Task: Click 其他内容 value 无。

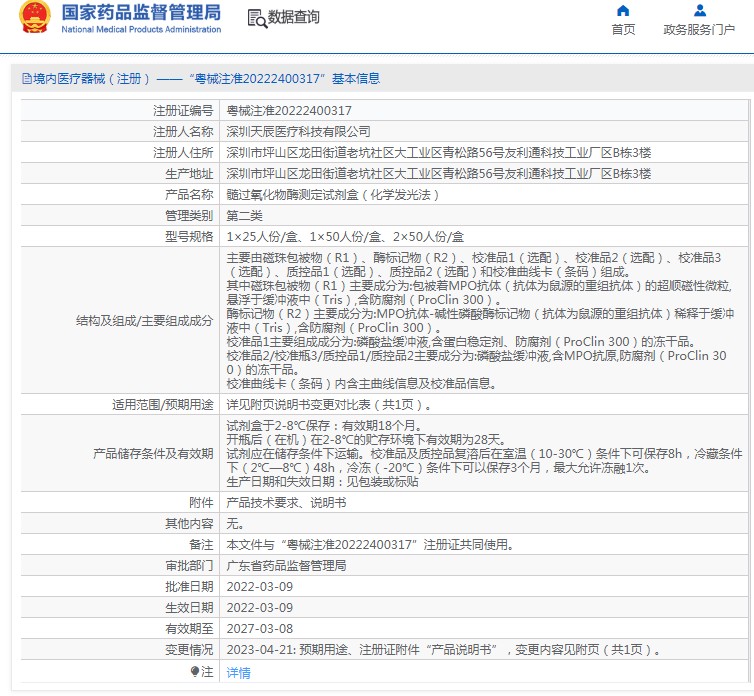Action: click(x=235, y=524)
